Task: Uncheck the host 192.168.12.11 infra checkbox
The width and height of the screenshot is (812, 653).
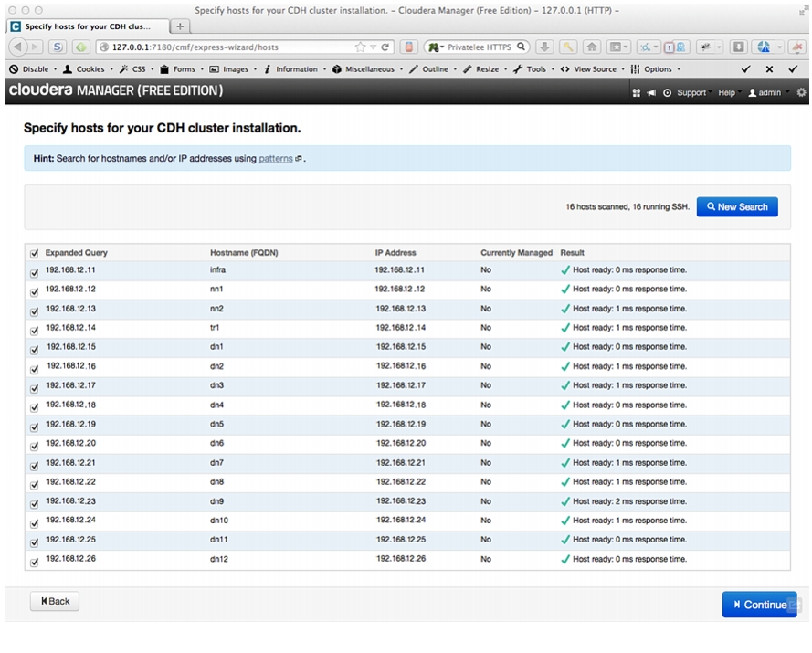Action: pyautogui.click(x=34, y=273)
